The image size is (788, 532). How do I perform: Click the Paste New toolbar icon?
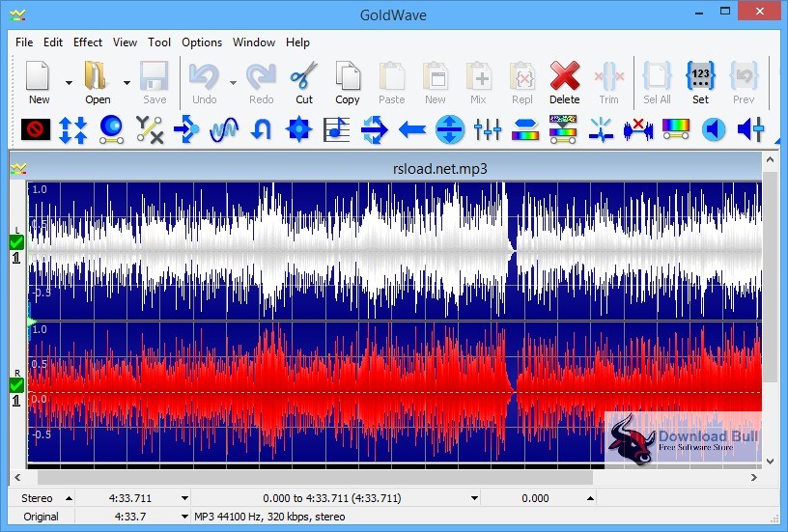[x=436, y=76]
